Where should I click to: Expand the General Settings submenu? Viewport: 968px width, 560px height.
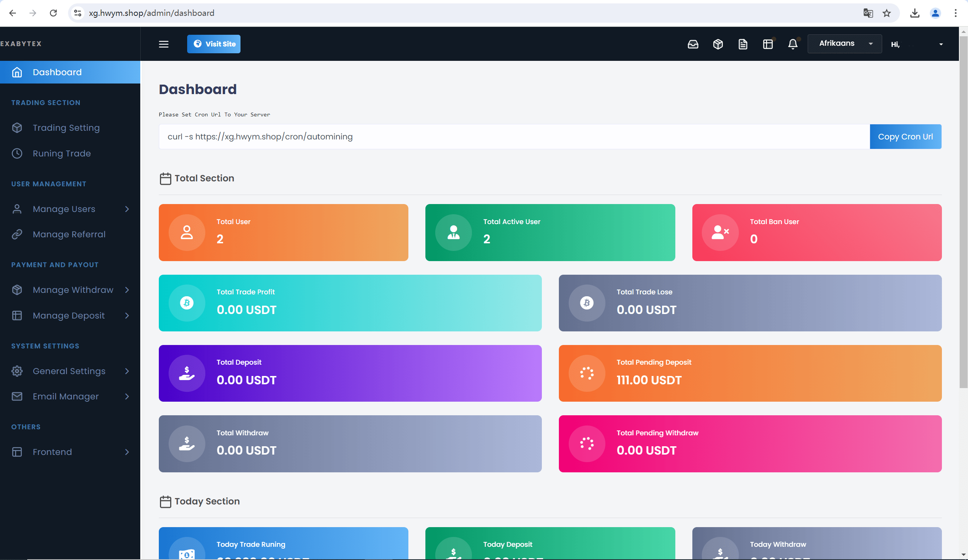69,371
